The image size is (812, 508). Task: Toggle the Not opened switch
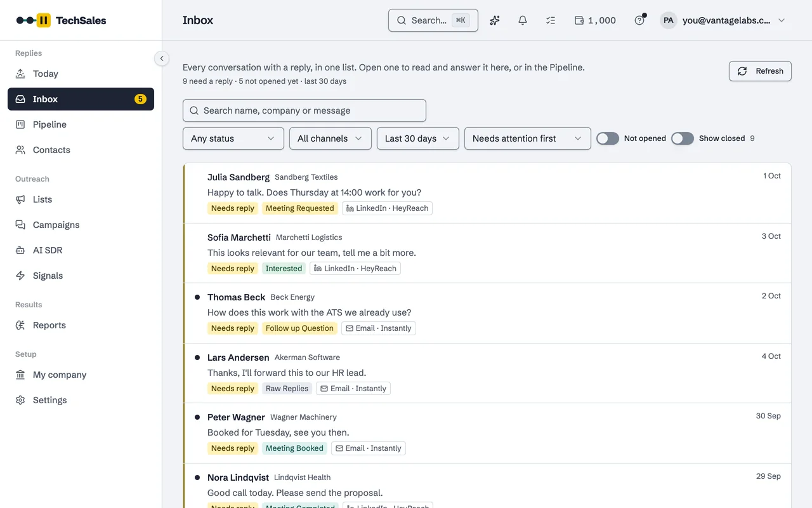point(608,138)
